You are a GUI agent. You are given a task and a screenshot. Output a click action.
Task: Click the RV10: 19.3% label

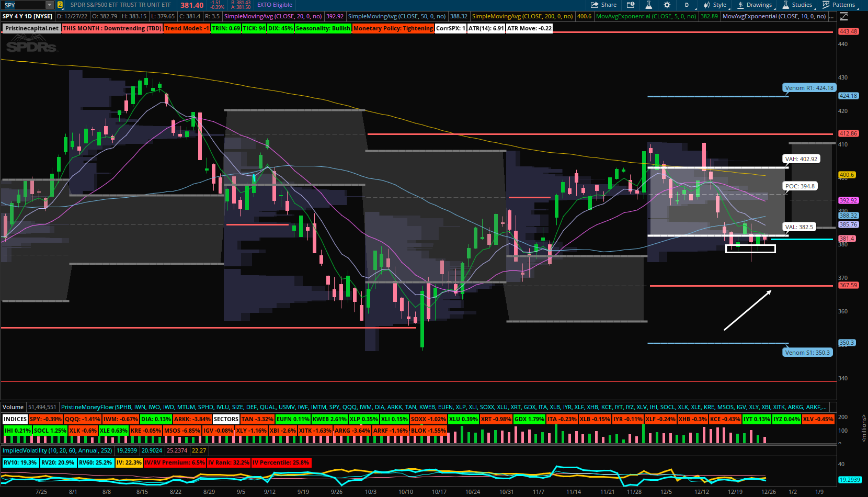[20, 462]
